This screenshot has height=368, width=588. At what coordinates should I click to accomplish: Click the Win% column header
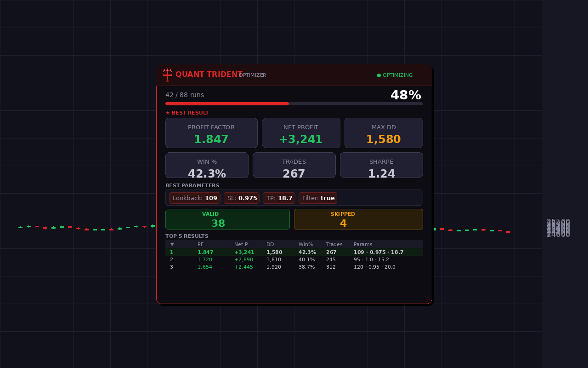click(x=305, y=245)
